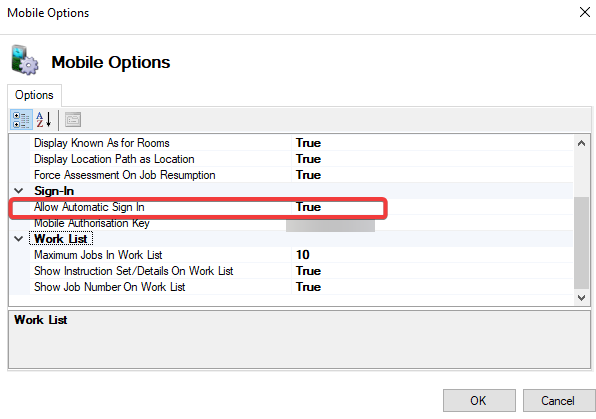Image resolution: width=596 pixels, height=419 pixels.
Task: Click the scrollbar up arrow
Action: [x=581, y=143]
